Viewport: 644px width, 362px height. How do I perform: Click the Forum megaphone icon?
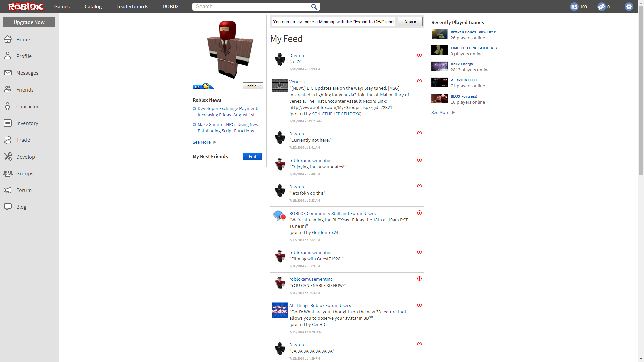coord(8,190)
